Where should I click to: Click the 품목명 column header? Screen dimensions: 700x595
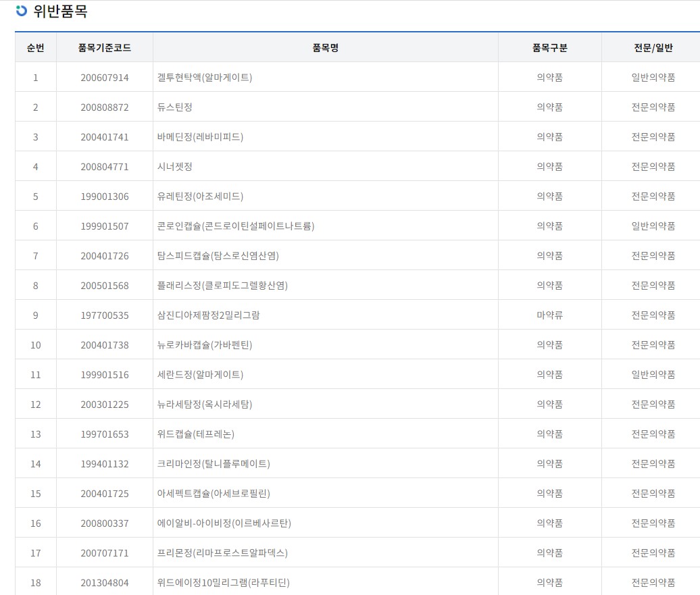[x=325, y=48]
